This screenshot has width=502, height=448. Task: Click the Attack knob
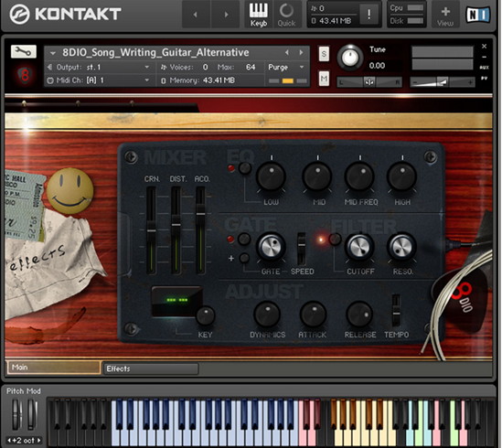[x=314, y=315]
